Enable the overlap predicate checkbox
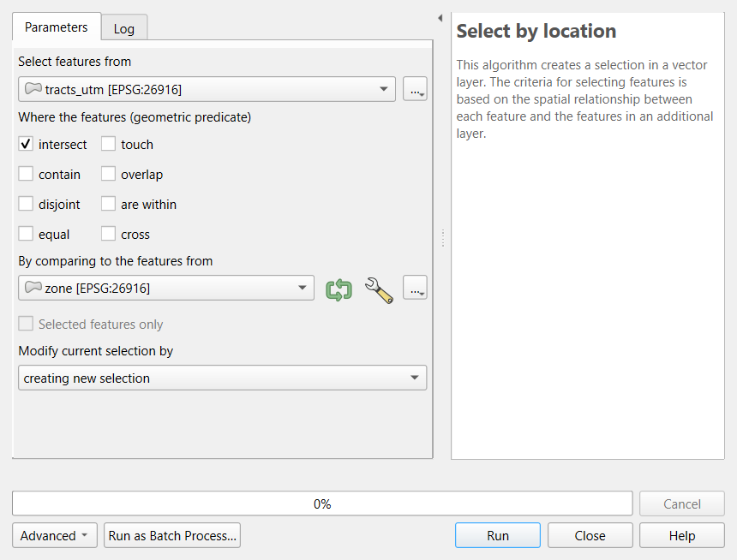Image resolution: width=737 pixels, height=560 pixels. click(108, 174)
